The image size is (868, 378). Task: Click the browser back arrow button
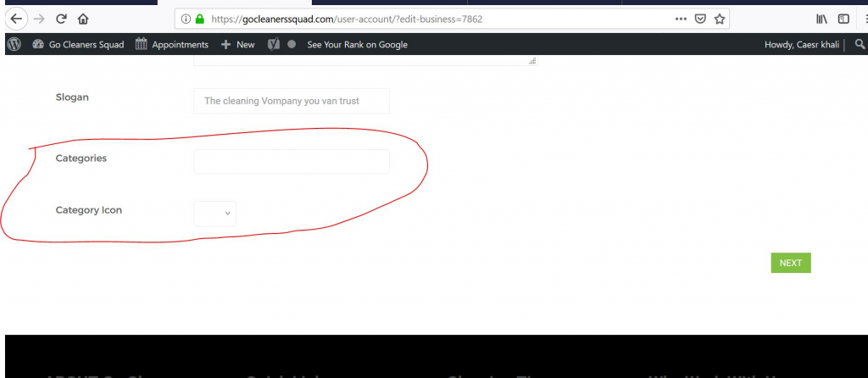click(x=16, y=19)
